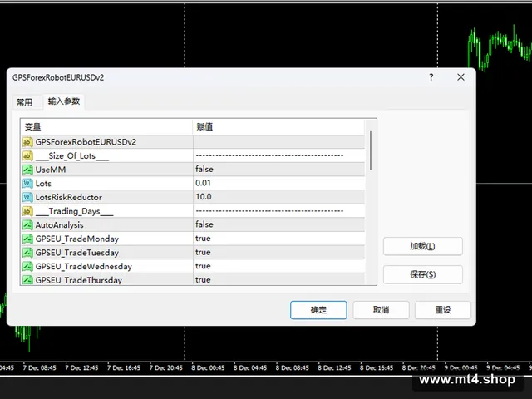
Task: Select the GPSEU_TradeThursday variable name
Action: (79, 280)
